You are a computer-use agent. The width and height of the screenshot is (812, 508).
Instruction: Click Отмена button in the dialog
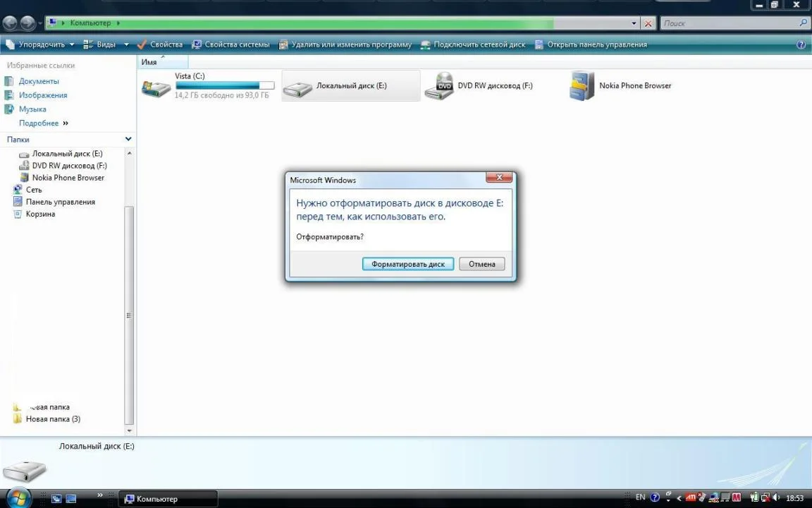click(x=481, y=264)
